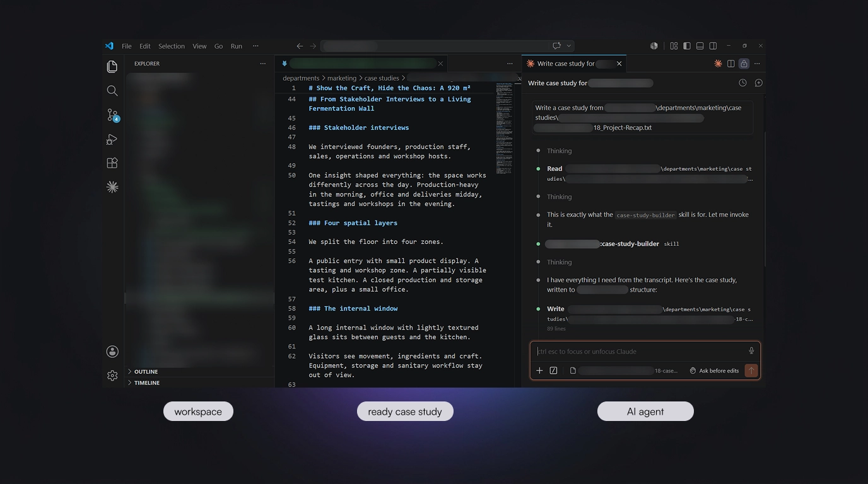Click marketing in the breadcrumb
The height and width of the screenshot is (484, 868).
pos(342,78)
